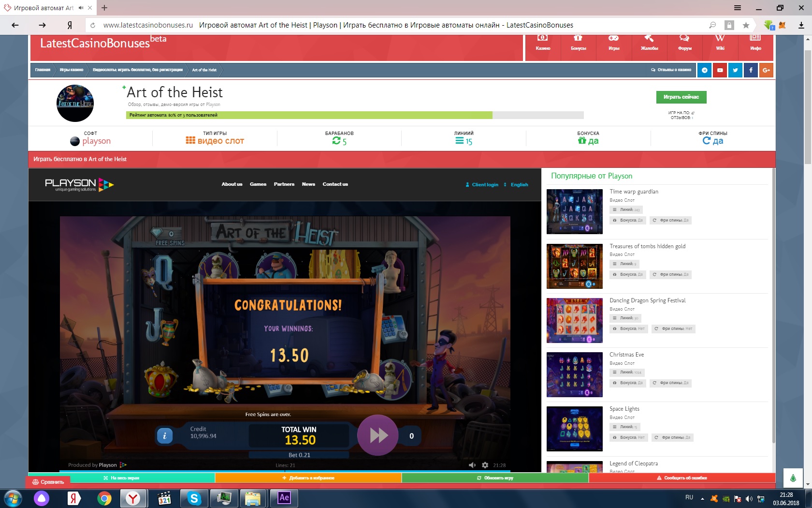Viewport: 812px width, 508px height.
Task: Open the Бонусы navigation menu
Action: point(578,44)
